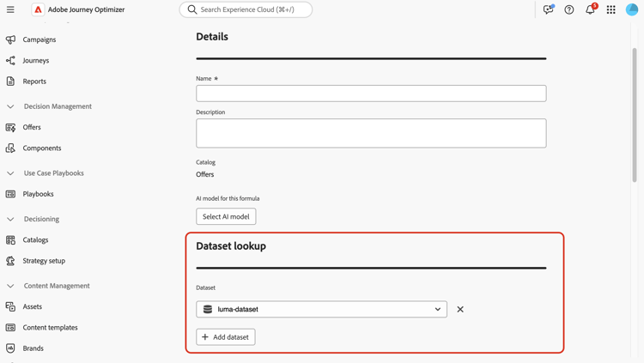Go to Campaigns in sidebar
The width and height of the screenshot is (644, 363).
[x=39, y=39]
